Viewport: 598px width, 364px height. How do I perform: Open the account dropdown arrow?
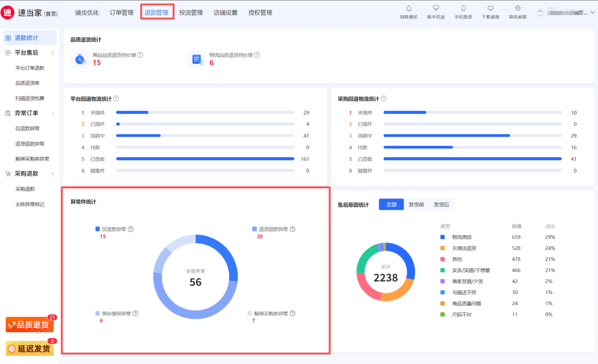click(x=592, y=13)
